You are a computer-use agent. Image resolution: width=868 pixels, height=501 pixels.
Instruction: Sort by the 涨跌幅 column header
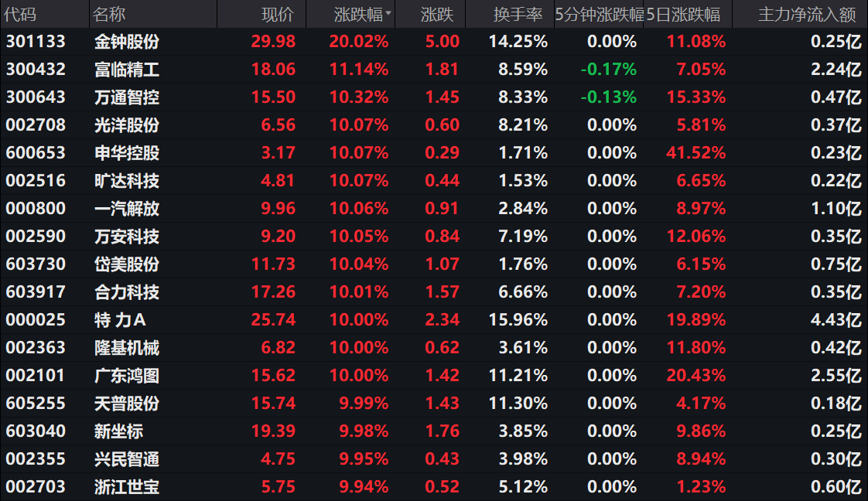coord(359,15)
